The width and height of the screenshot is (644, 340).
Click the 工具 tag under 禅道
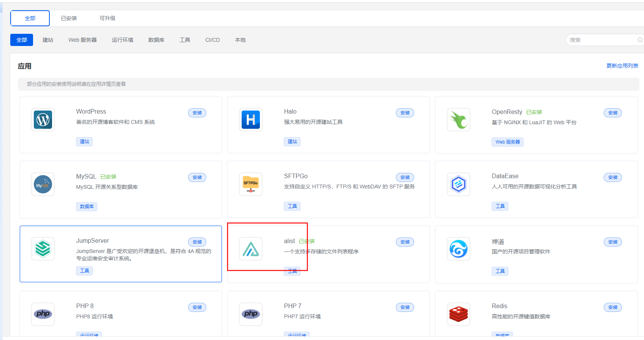pyautogui.click(x=500, y=271)
